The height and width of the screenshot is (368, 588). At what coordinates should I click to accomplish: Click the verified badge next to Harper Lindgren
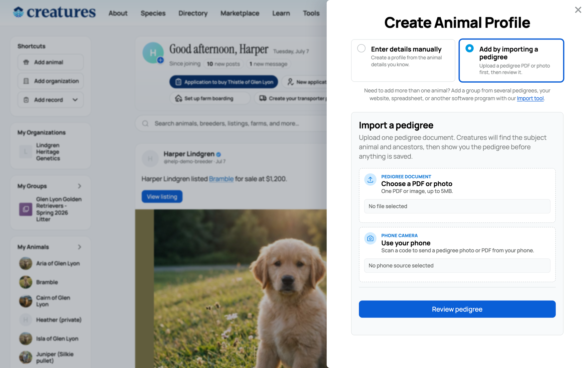218,154
